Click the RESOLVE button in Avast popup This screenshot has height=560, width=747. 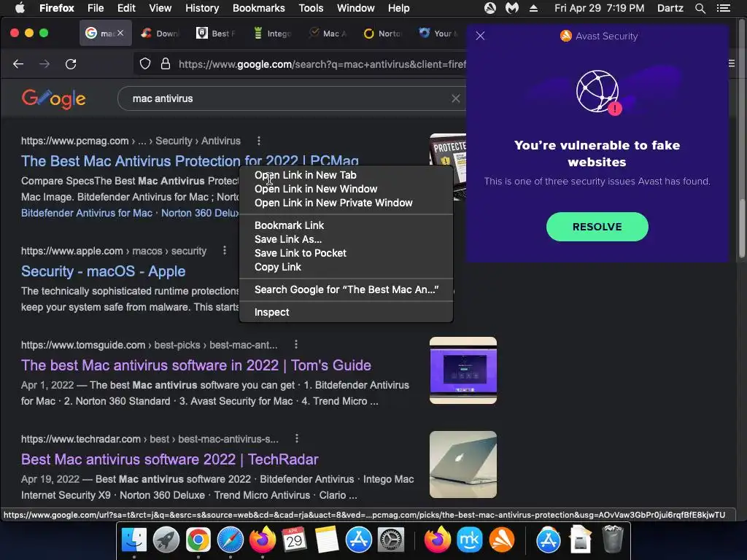(597, 227)
